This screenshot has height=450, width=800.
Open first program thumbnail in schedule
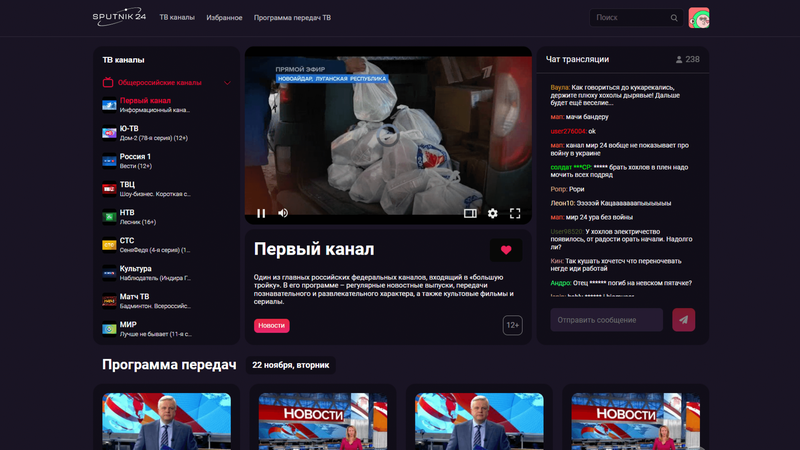[166, 420]
